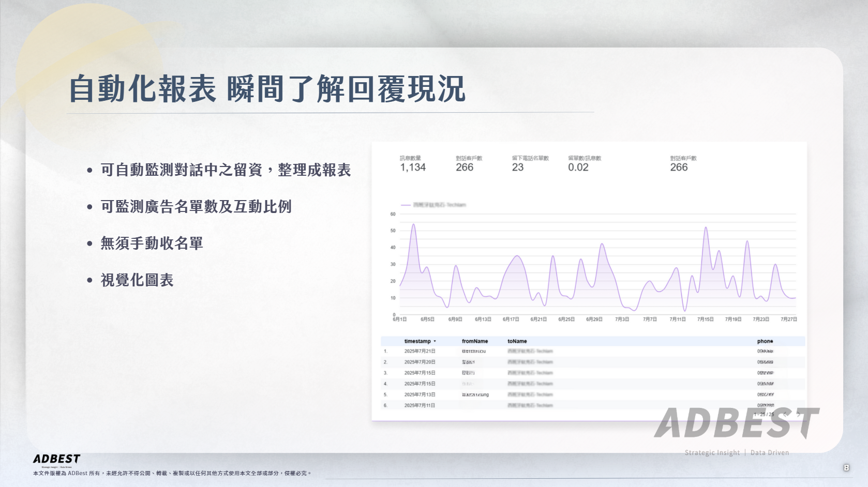Click the 6月1日 label on chart axis

click(x=400, y=319)
